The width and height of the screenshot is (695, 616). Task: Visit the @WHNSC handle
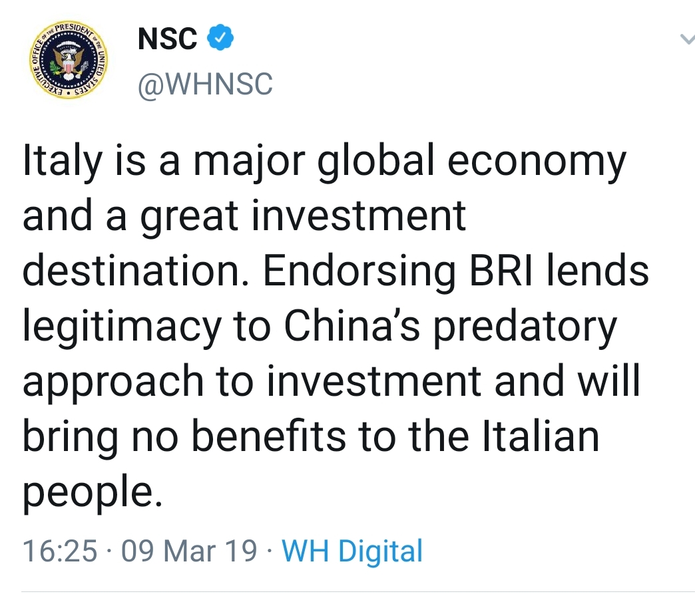205,84
